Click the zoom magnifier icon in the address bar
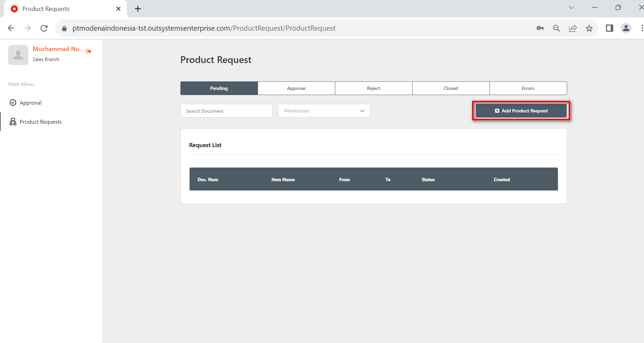 [x=557, y=28]
